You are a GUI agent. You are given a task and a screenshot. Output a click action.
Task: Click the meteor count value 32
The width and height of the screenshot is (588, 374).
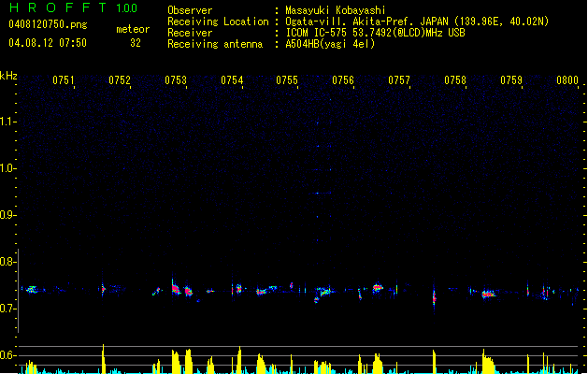(136, 43)
